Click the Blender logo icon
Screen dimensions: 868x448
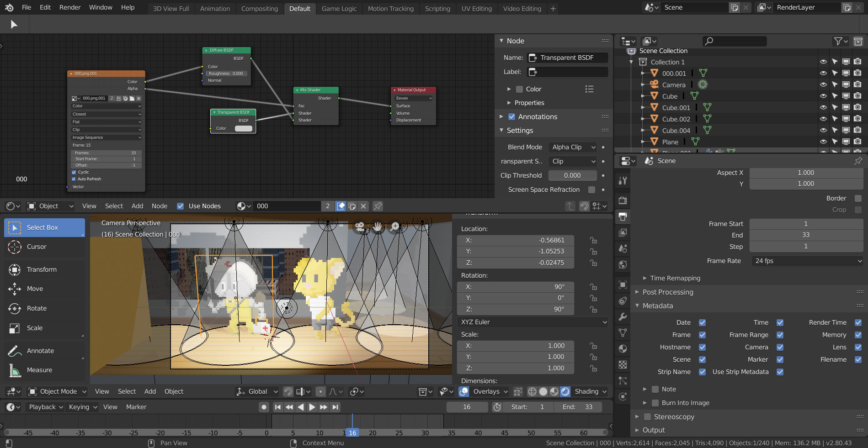[9, 7]
